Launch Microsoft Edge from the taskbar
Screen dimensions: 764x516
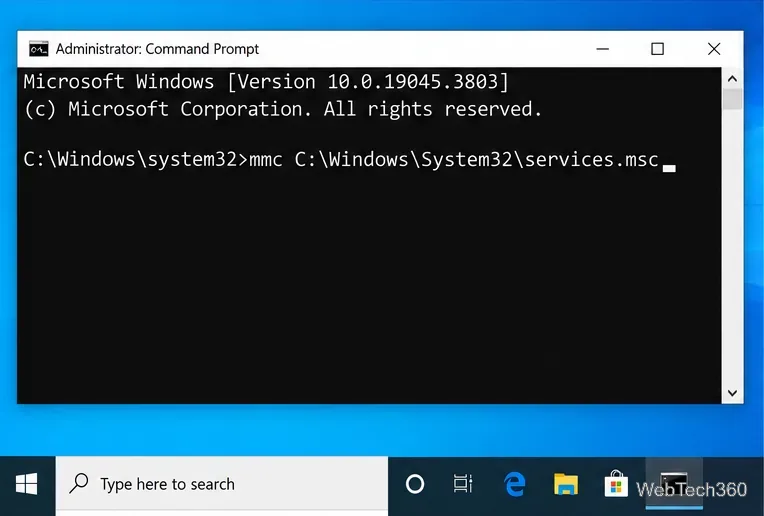[515, 484]
